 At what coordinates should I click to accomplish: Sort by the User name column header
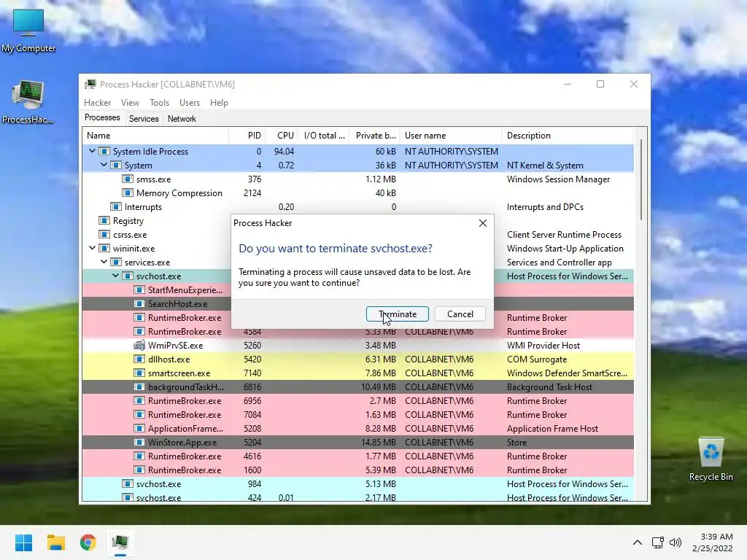point(451,135)
